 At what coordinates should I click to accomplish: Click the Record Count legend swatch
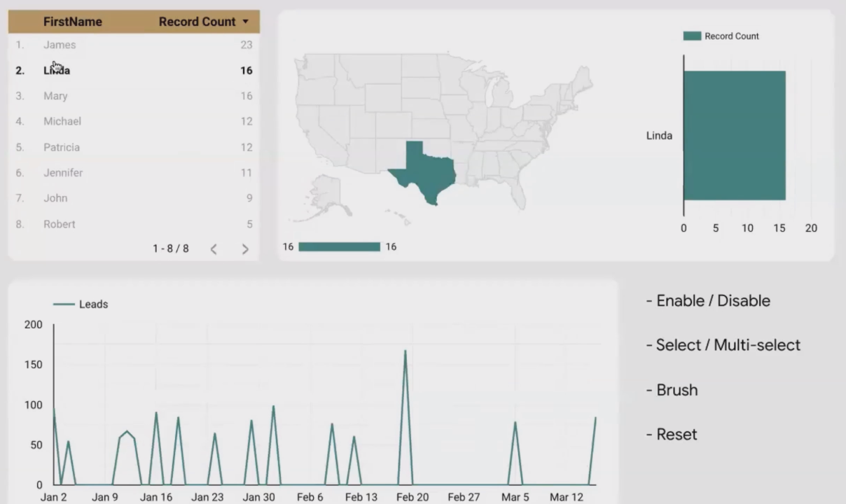[692, 36]
